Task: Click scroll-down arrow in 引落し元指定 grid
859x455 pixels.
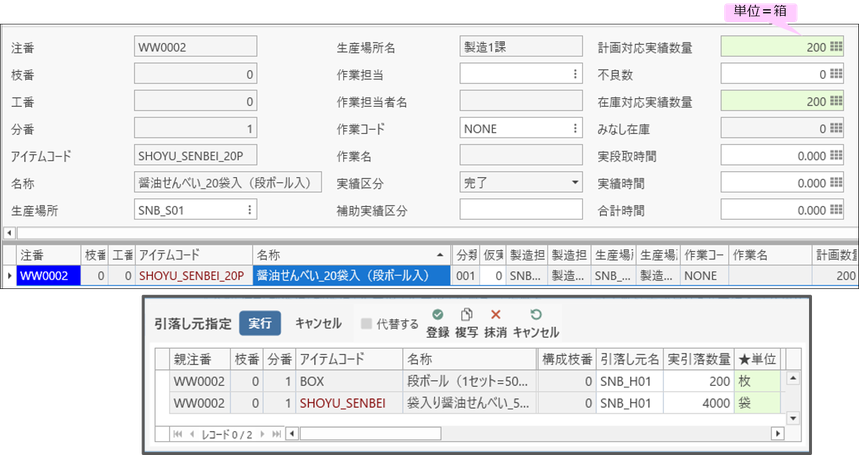Action: pyautogui.click(x=793, y=418)
